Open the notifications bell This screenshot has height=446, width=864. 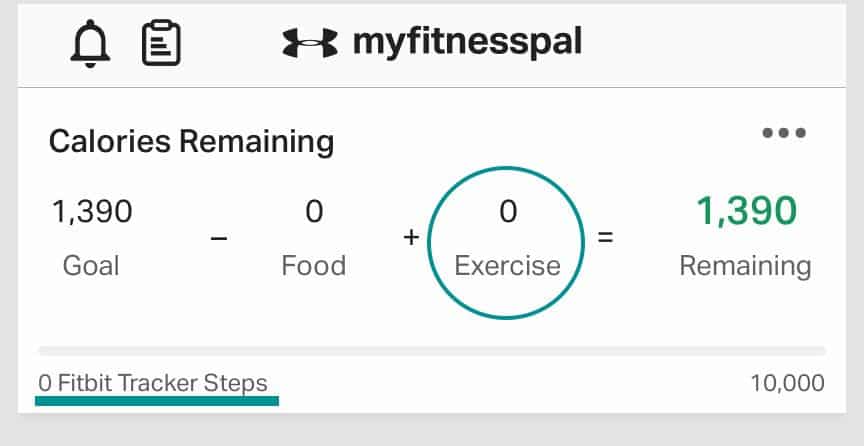90,44
